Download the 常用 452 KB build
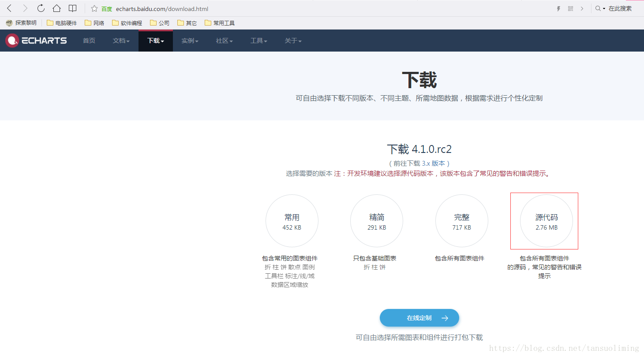The width and height of the screenshot is (644, 357). 292,221
